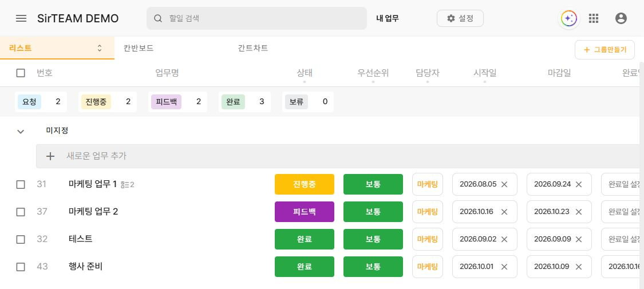644x289 pixels.
Task: Click 마케팅 assignee of 마케팅 업무 2
Action: [428, 212]
